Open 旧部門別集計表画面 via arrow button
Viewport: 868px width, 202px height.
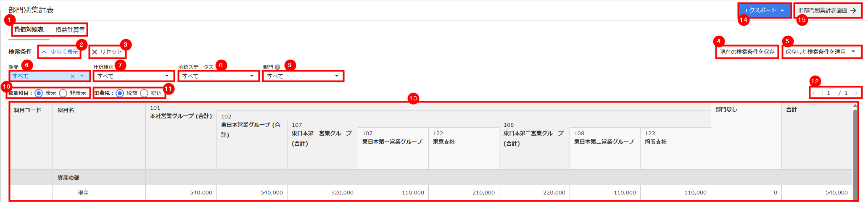(x=853, y=10)
